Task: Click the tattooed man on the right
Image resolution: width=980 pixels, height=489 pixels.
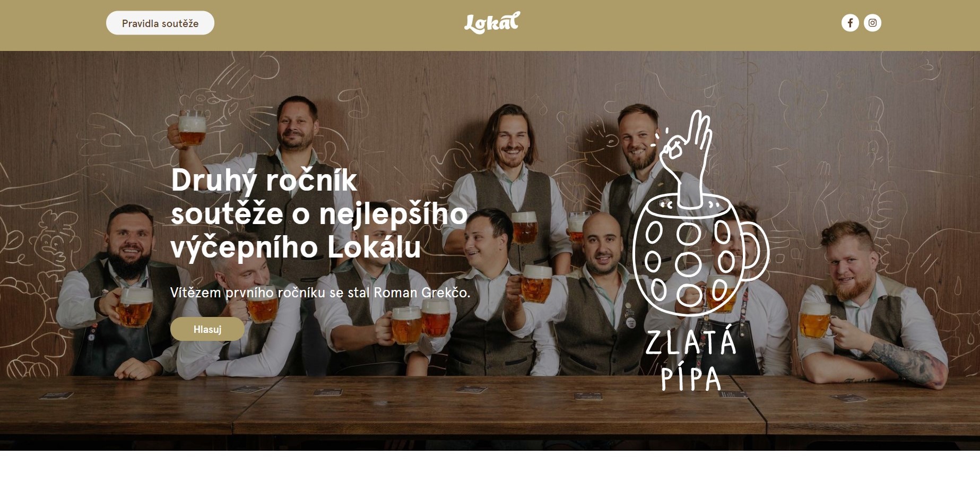Action: [x=870, y=308]
